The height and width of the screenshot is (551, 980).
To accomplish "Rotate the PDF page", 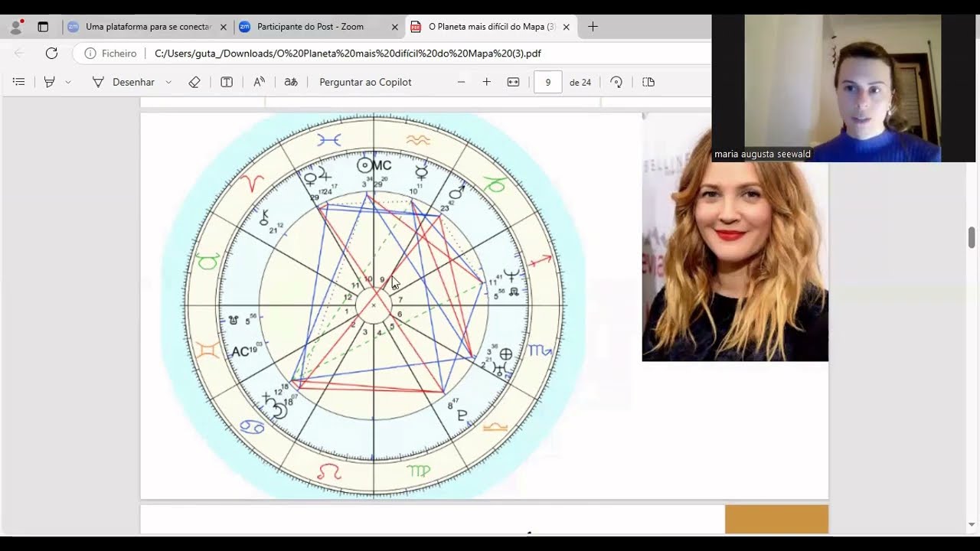I will pos(616,82).
